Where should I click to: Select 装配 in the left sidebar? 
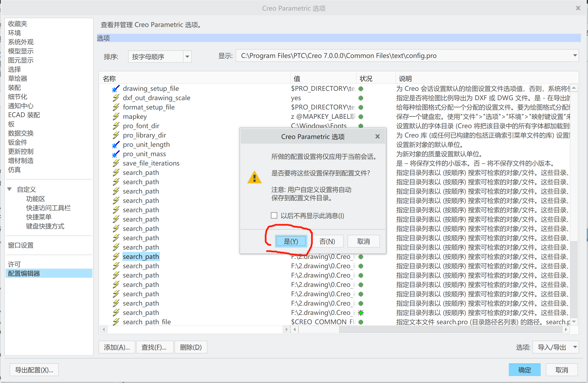(x=14, y=88)
